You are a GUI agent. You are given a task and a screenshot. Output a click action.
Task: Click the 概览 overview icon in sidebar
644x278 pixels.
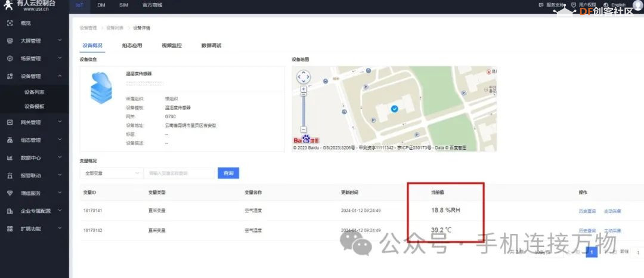click(10, 23)
